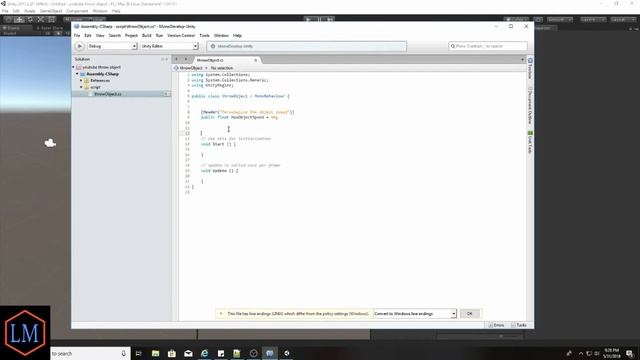This screenshot has height=360, width=640.
Task: Open the Project menu in MonoDevelop
Action: click(x=131, y=36)
